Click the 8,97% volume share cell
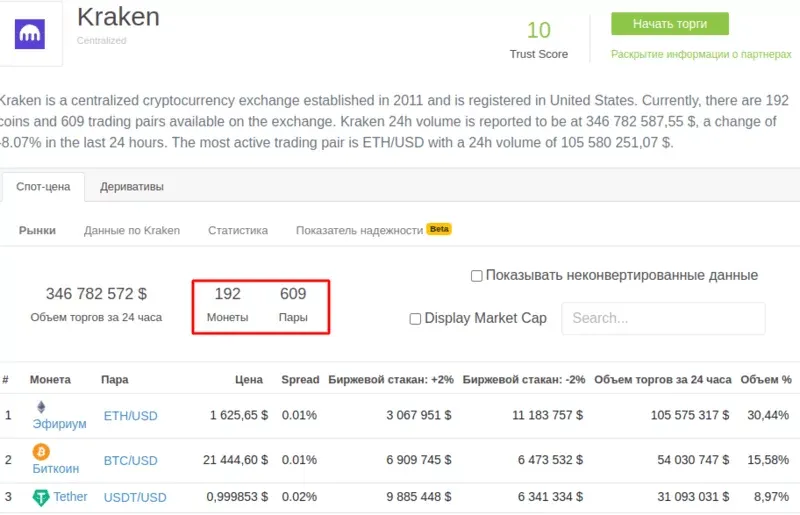The image size is (800, 515). tap(771, 497)
